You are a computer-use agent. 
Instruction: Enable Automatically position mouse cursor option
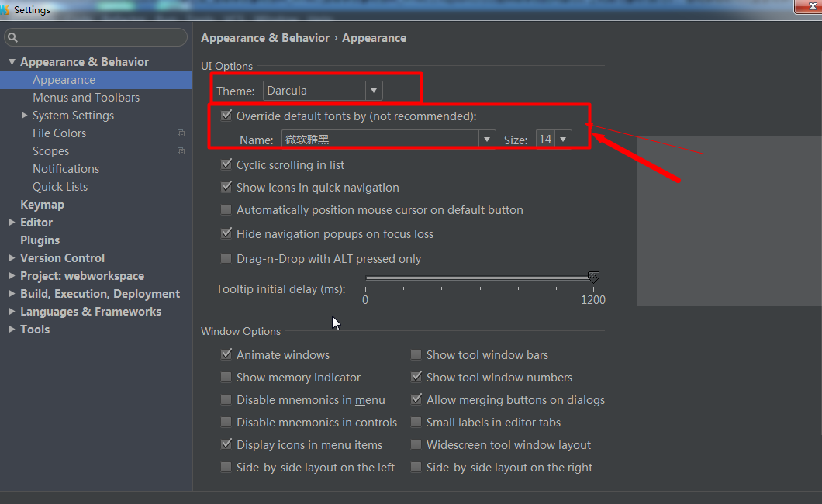point(226,209)
